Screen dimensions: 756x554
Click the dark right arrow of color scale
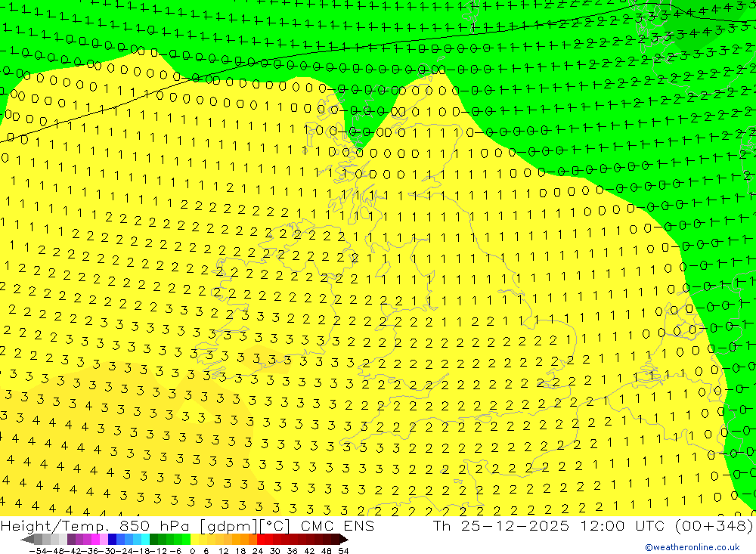click(x=344, y=540)
